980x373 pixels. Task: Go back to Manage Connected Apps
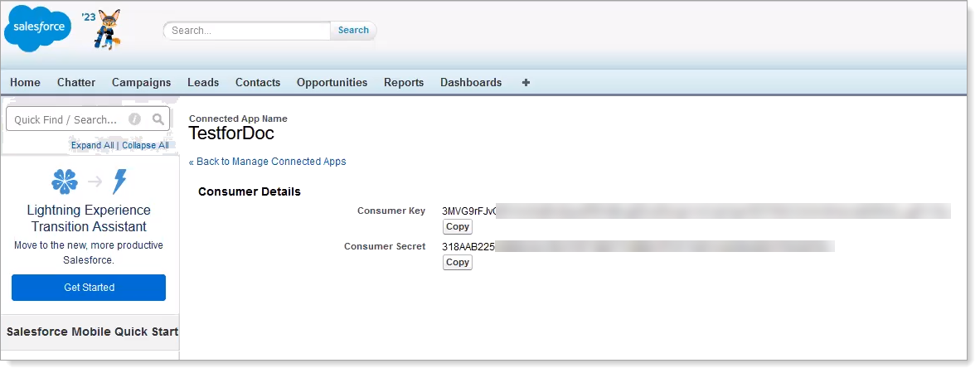pos(268,161)
